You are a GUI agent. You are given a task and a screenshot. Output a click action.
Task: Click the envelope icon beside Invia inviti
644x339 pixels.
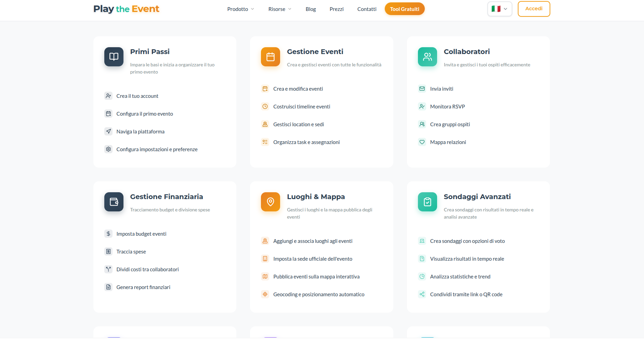pos(422,89)
